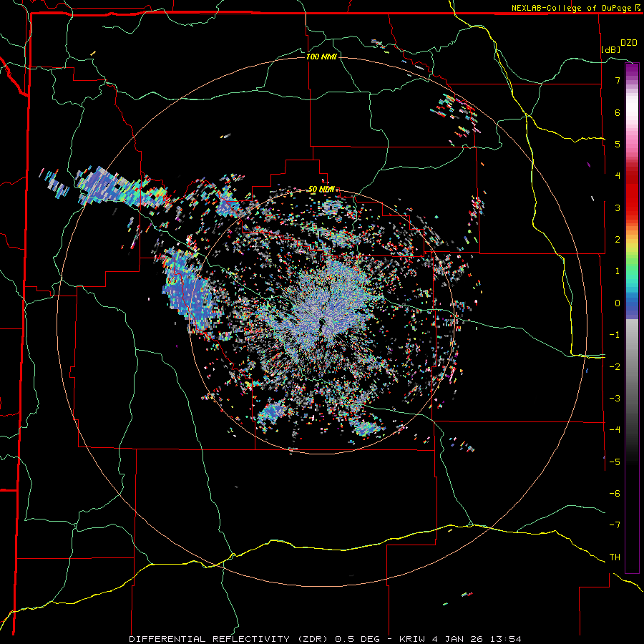Click the 2 tick label on the scale
Image resolution: width=644 pixels, height=644 pixels.
(x=618, y=240)
